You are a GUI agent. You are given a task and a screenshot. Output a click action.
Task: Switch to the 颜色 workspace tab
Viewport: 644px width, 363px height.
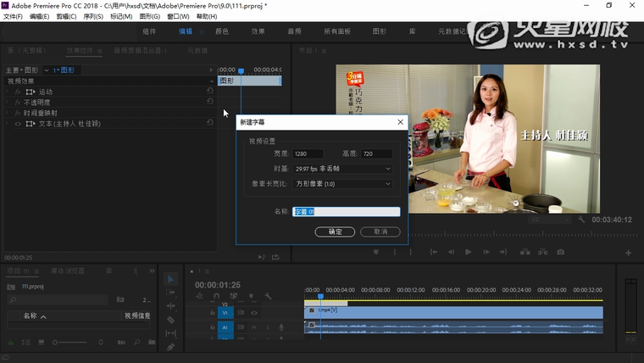pyautogui.click(x=222, y=31)
